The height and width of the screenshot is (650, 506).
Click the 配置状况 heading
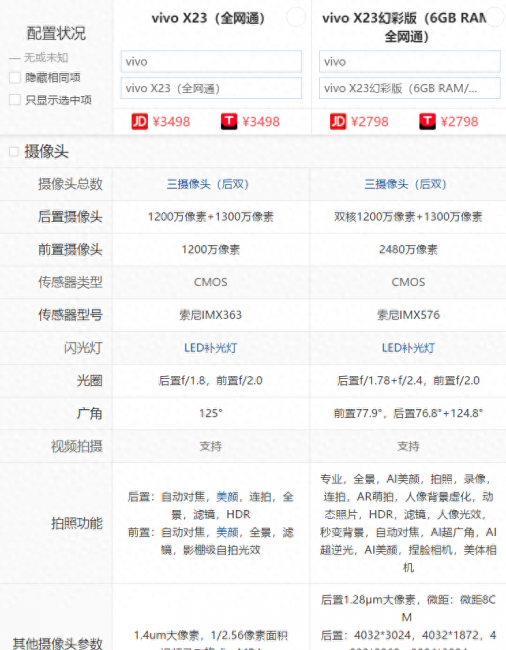click(x=56, y=33)
